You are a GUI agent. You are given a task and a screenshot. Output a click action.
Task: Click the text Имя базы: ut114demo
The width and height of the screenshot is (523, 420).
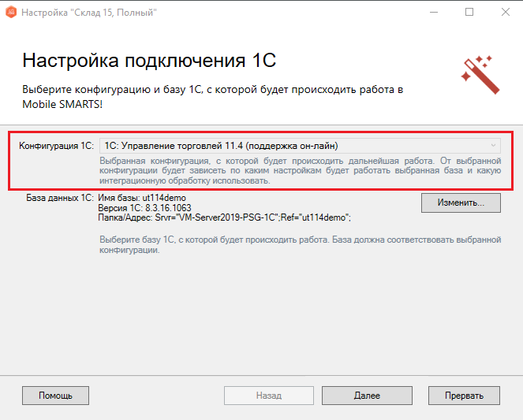(x=142, y=198)
